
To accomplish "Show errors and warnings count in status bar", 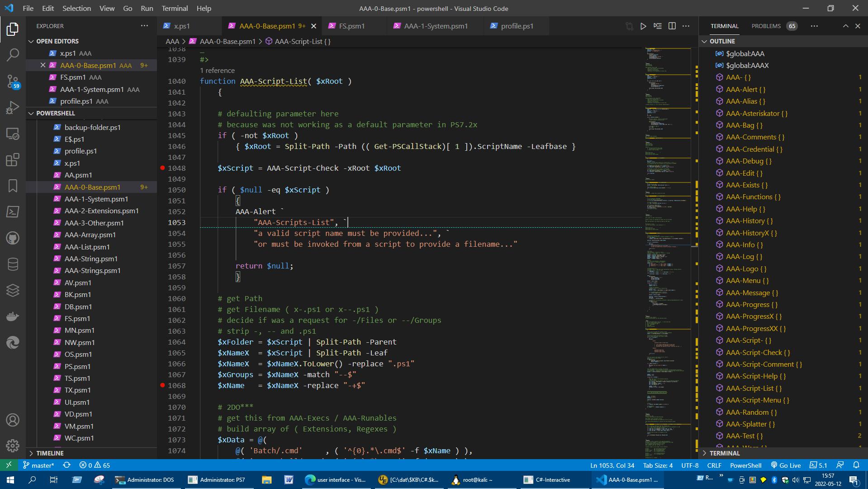I will (x=95, y=465).
